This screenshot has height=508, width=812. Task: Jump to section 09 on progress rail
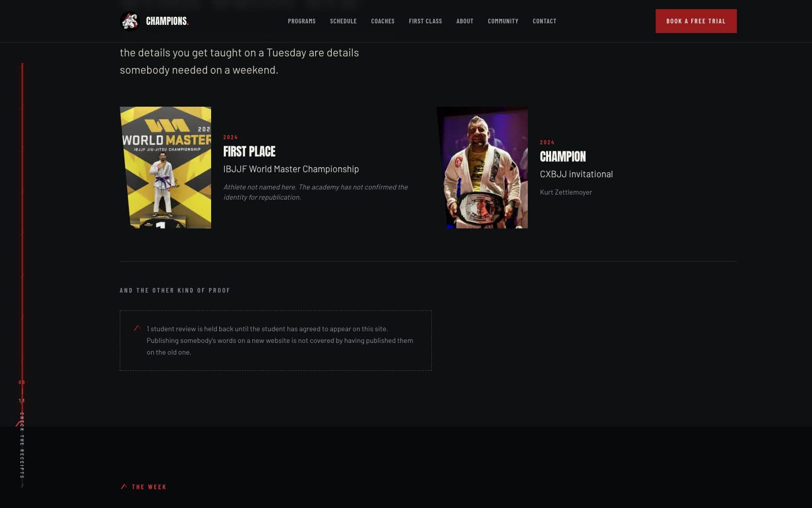[21, 383]
